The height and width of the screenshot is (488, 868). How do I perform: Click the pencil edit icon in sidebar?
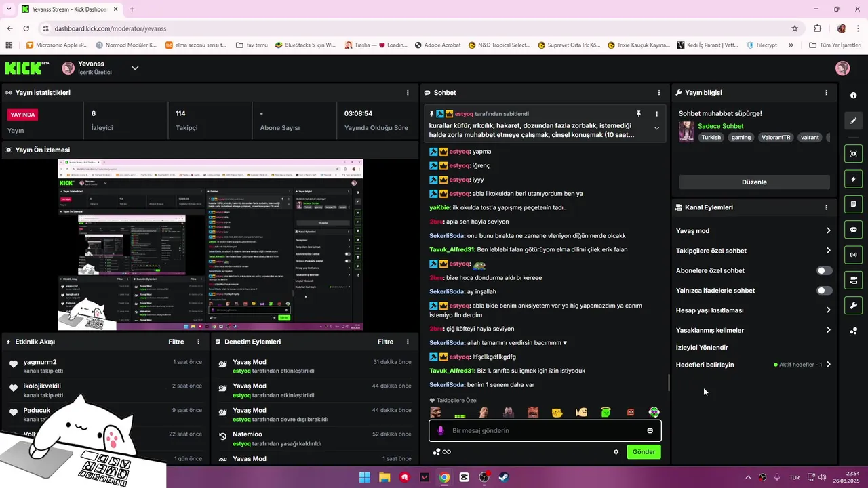[x=853, y=121]
